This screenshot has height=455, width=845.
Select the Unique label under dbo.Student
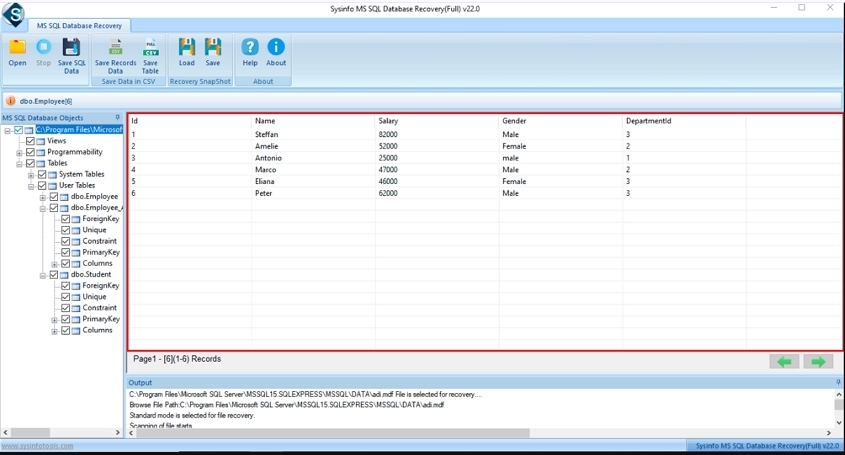click(94, 297)
